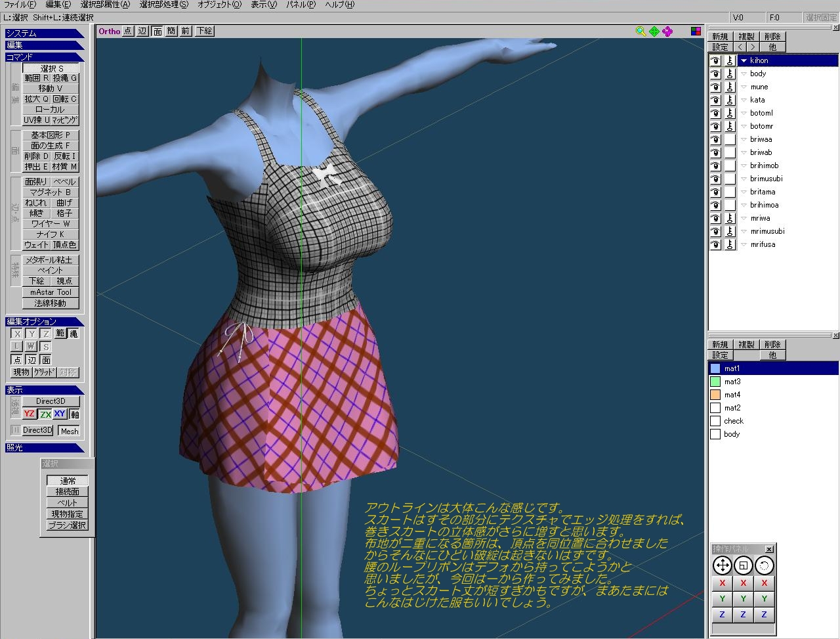Click the green pan view icon

pos(654,31)
